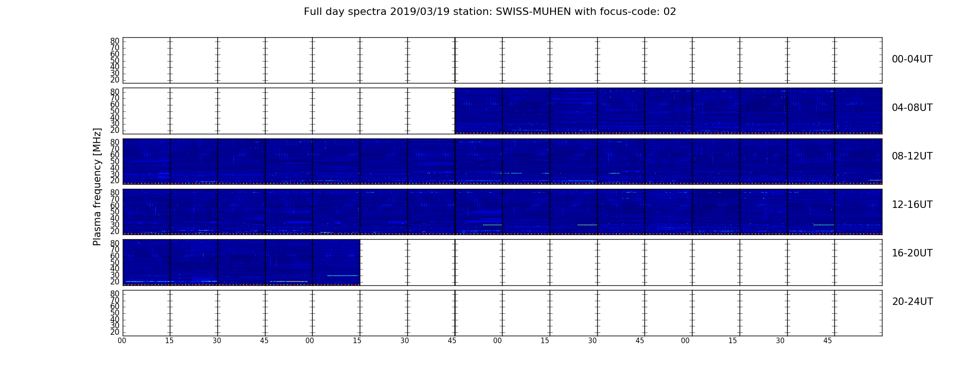
Task: Select the "20-24UT" row label
Action: [x=912, y=302]
